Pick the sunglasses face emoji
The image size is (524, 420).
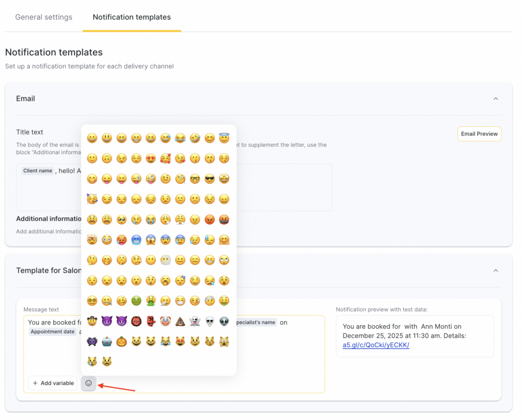pos(210,179)
